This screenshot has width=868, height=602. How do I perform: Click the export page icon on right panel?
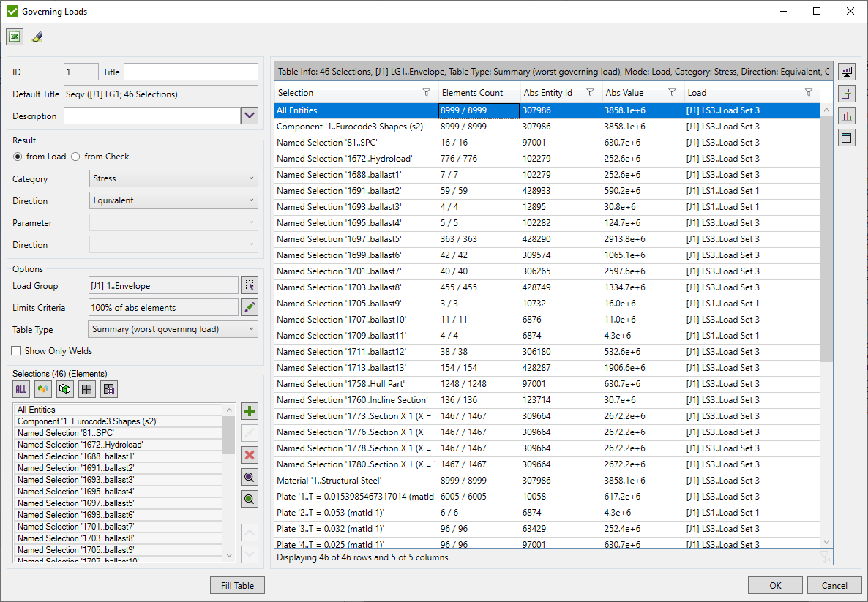[x=846, y=93]
